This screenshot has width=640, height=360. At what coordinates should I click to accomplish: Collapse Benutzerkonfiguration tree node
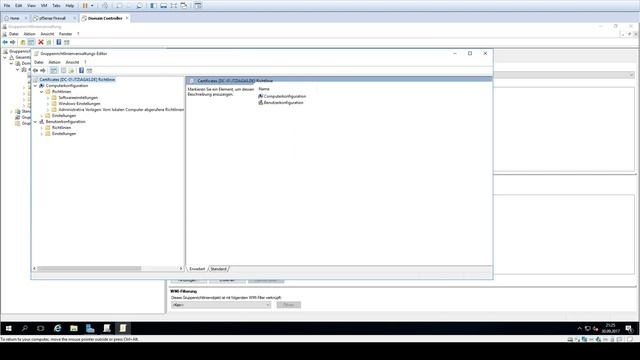[x=35, y=122]
